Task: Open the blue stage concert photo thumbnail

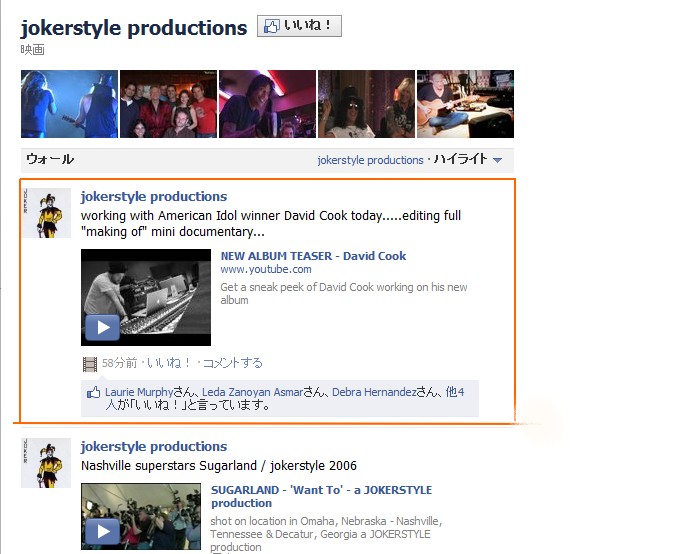Action: [x=69, y=104]
